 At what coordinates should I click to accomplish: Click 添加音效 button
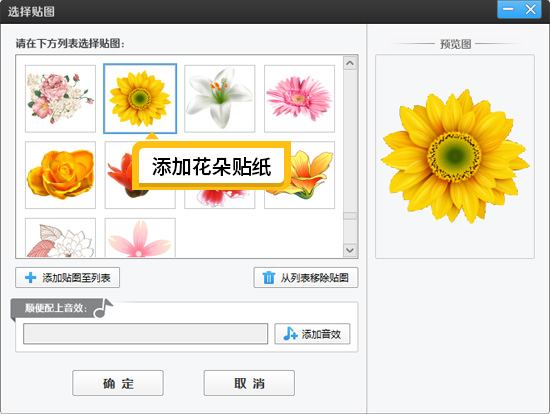(x=312, y=334)
